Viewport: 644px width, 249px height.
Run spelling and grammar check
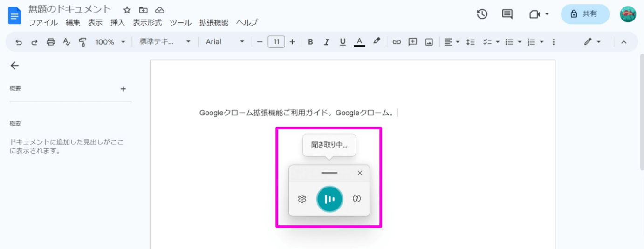point(67,42)
